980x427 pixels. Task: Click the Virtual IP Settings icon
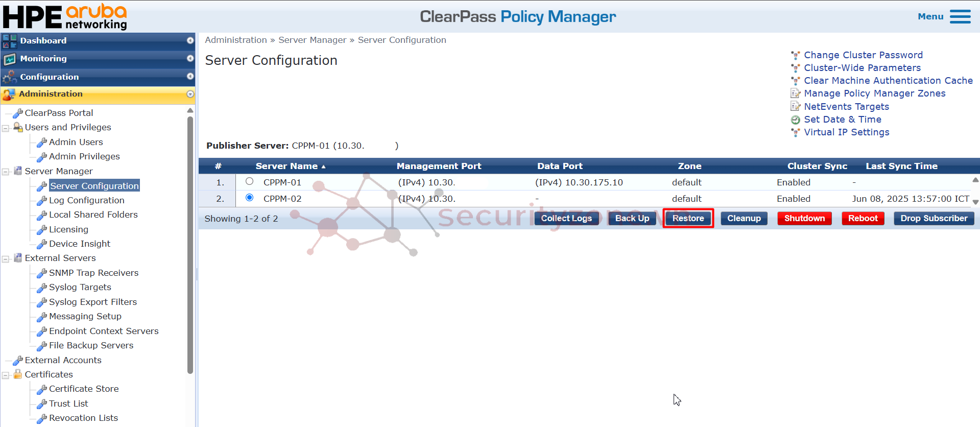coord(796,133)
